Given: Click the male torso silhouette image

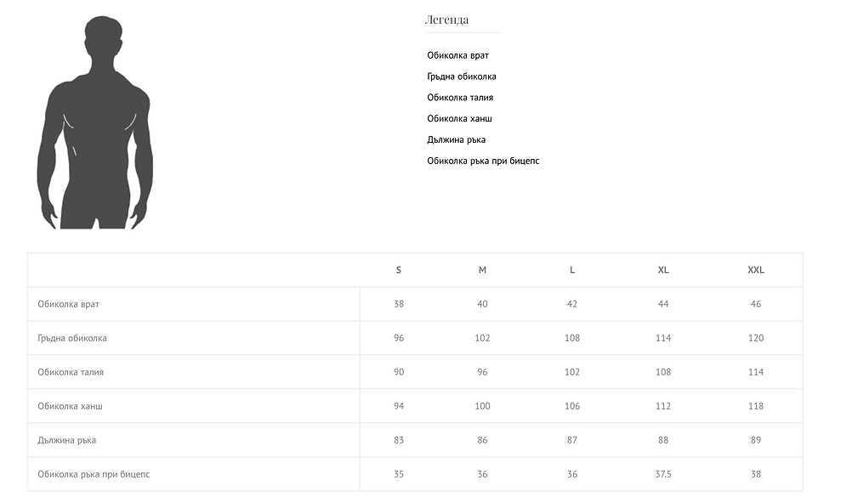Looking at the screenshot, I should pos(94,123).
